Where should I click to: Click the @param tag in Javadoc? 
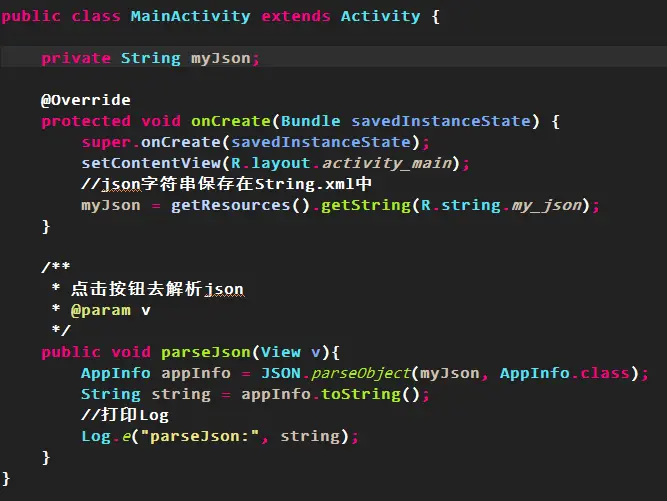[101, 310]
